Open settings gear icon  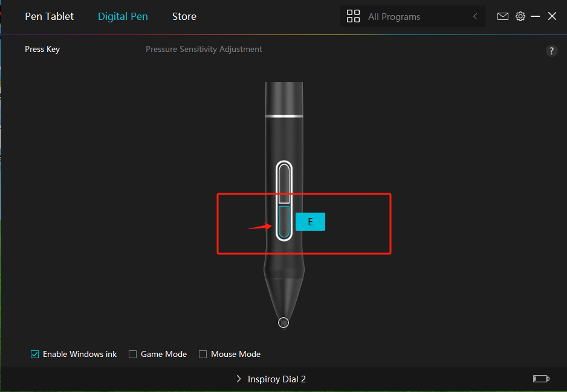(x=520, y=16)
